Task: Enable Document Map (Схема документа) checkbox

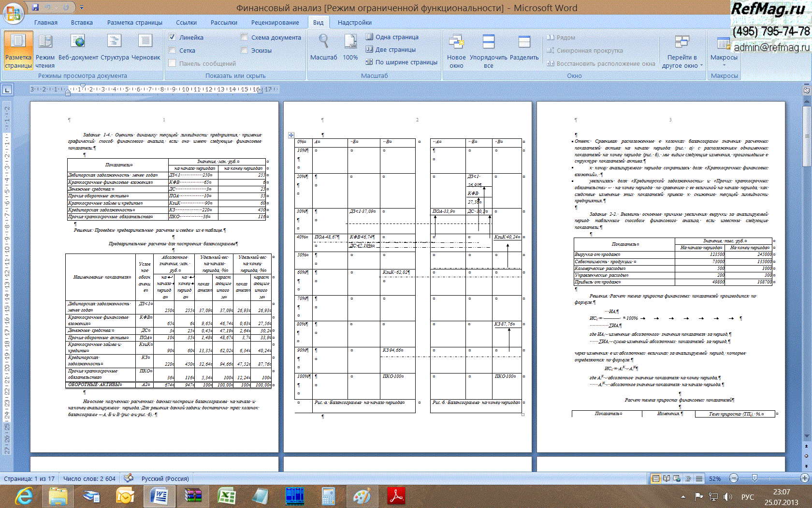Action: (x=245, y=37)
